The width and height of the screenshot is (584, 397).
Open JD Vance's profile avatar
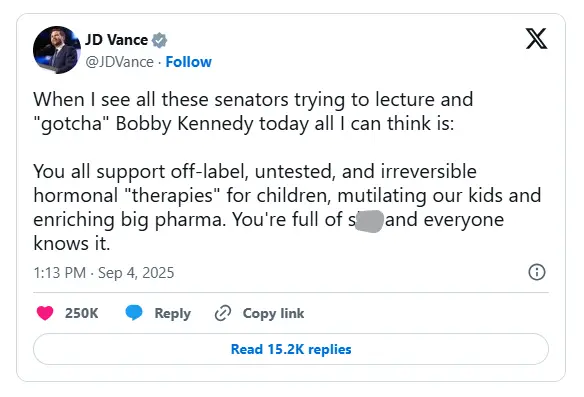(x=57, y=50)
